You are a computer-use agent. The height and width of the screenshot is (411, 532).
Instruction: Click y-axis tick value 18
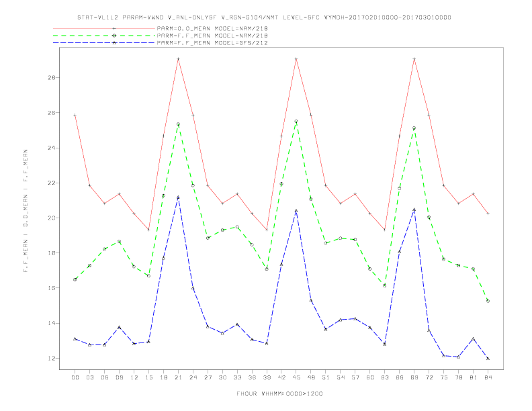(x=52, y=253)
